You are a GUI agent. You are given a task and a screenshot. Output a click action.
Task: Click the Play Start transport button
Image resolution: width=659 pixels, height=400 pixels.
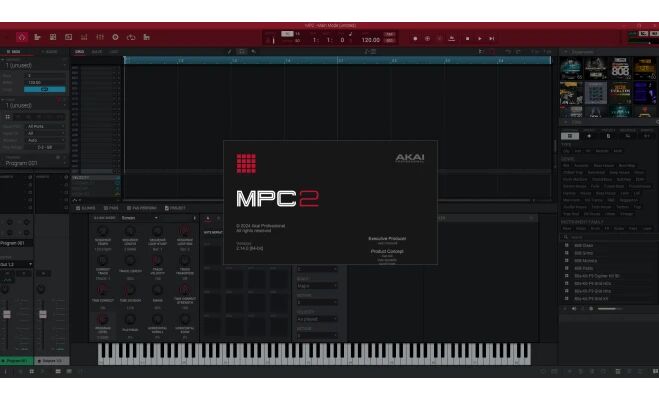tap(491, 39)
